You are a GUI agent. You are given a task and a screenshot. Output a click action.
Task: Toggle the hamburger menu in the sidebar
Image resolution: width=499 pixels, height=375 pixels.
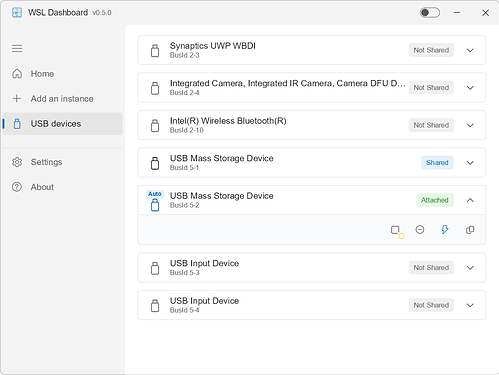point(17,49)
